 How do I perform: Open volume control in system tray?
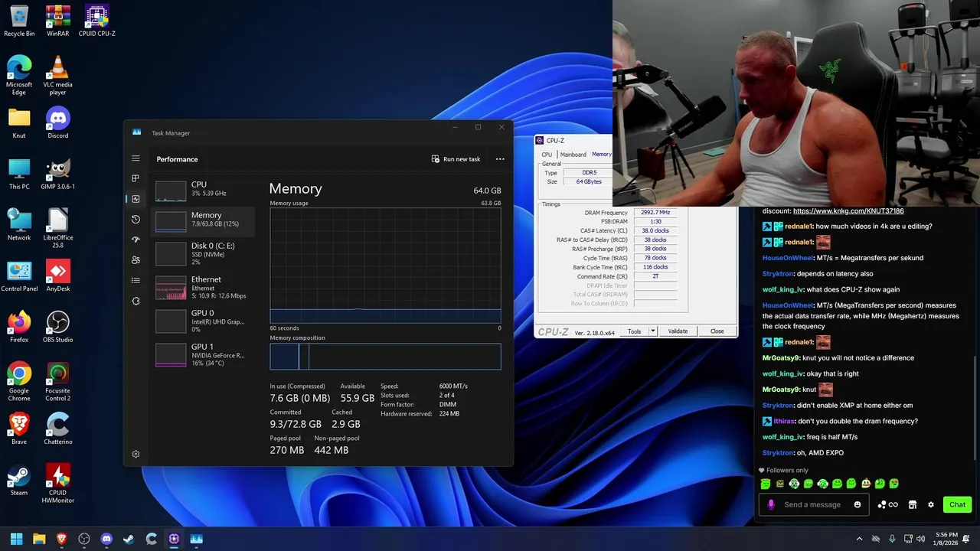[x=920, y=539]
